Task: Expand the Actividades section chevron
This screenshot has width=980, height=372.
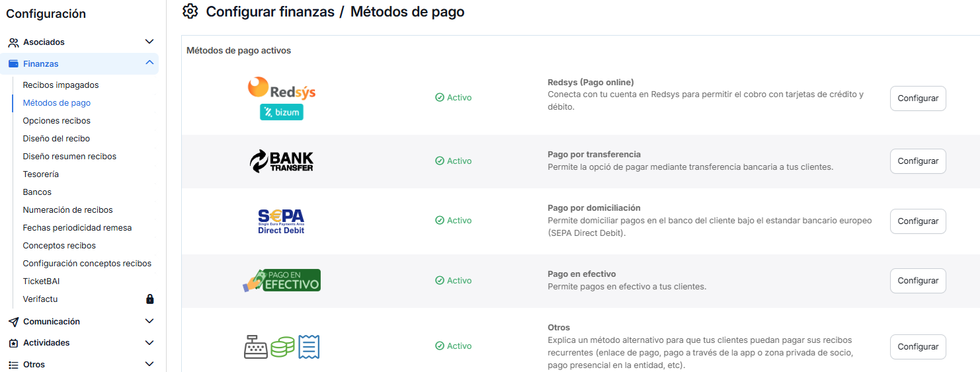Action: 149,343
